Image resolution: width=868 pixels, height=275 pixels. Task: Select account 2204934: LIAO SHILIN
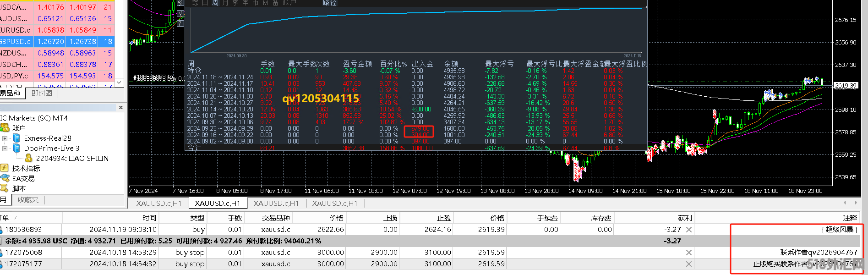click(x=72, y=159)
